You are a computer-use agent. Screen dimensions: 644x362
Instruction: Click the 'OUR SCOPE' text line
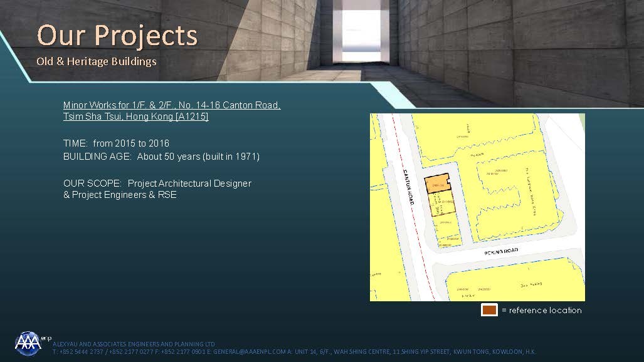point(157,184)
